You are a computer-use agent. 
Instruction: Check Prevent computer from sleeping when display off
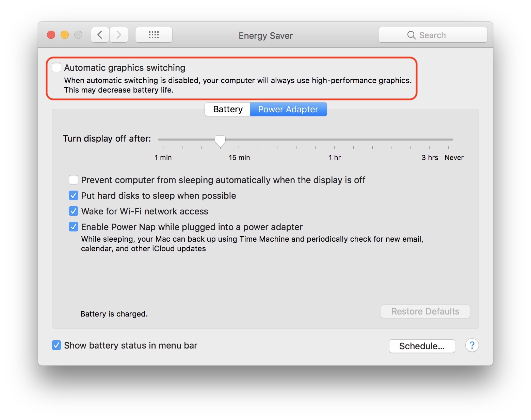point(74,180)
